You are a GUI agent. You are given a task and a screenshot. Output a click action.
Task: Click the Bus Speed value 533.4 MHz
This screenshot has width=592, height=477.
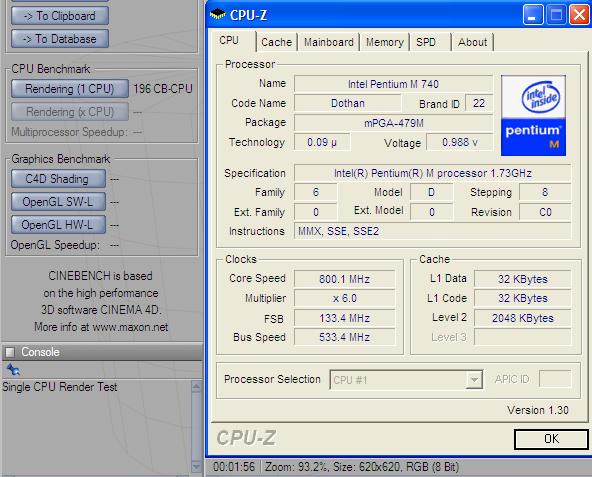pos(344,337)
